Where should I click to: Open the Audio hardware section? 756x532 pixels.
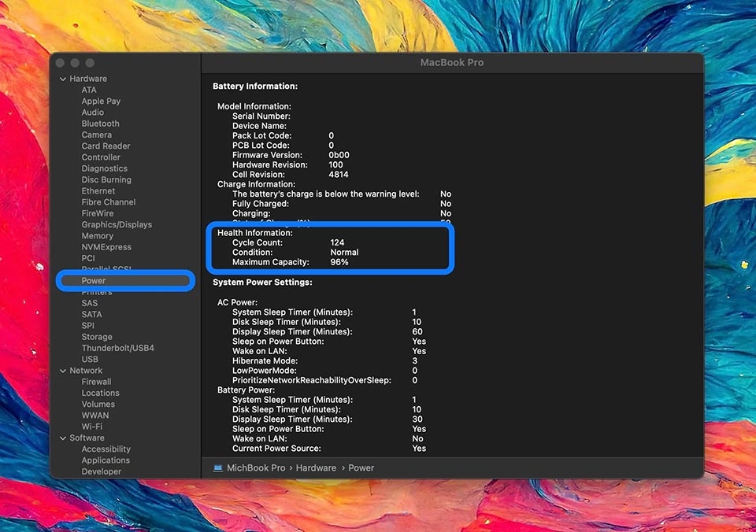click(92, 112)
